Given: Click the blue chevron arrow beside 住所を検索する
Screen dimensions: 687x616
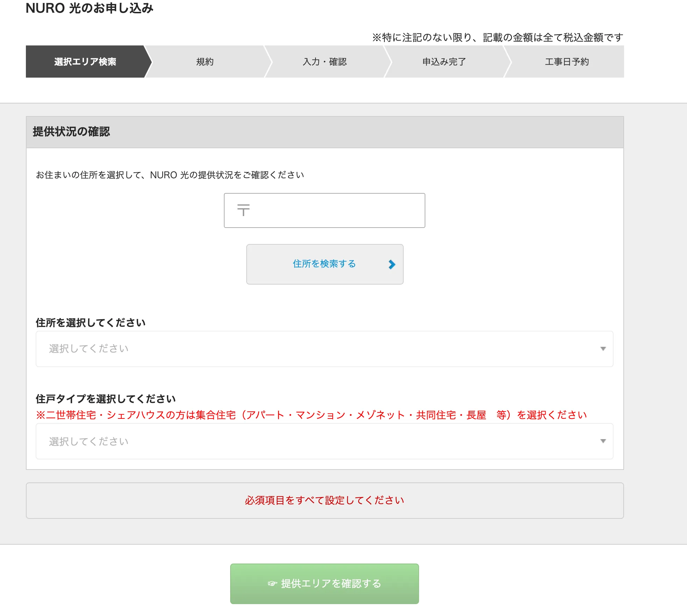Looking at the screenshot, I should pos(391,265).
